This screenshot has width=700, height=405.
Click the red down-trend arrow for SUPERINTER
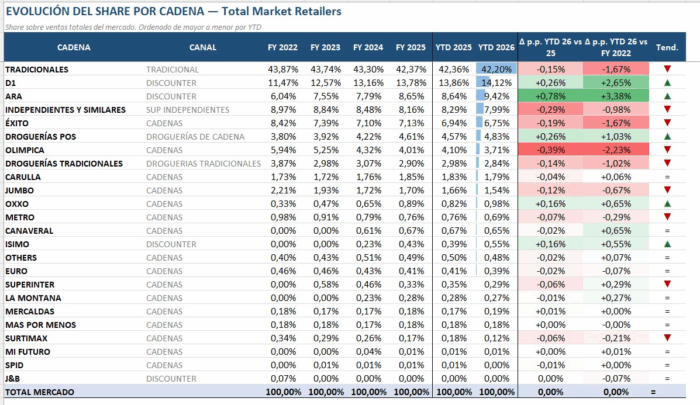coord(667,284)
